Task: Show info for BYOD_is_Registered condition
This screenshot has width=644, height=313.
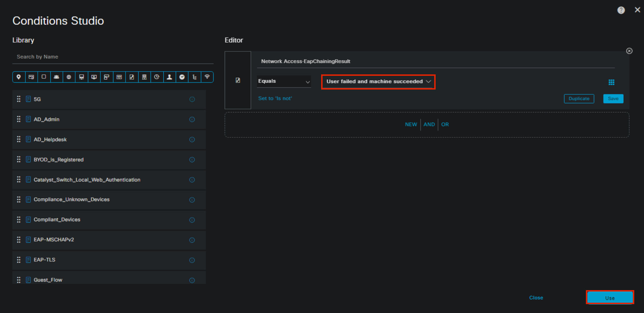Action: 192,160
